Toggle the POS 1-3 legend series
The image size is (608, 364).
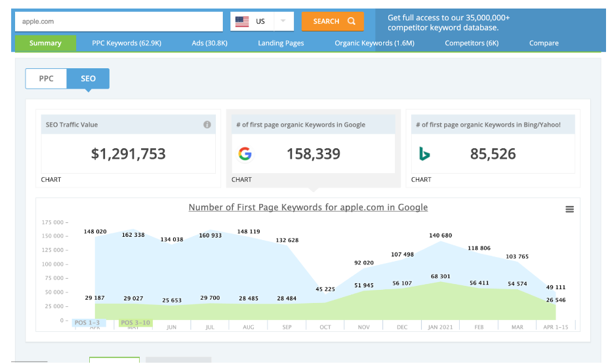pos(89,323)
